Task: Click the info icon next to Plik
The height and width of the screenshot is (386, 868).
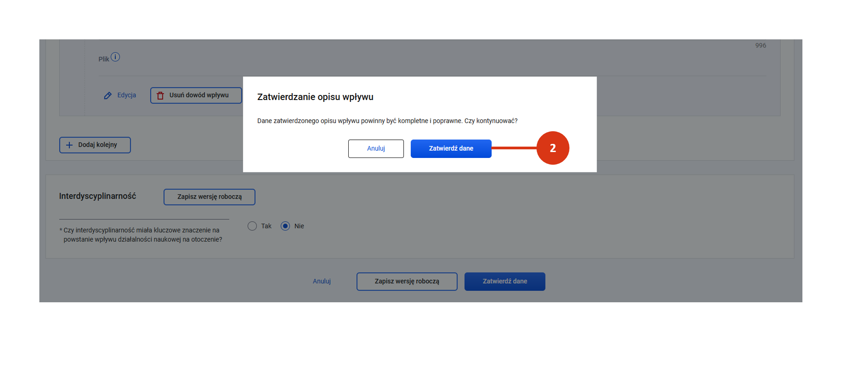Action: 115,57
